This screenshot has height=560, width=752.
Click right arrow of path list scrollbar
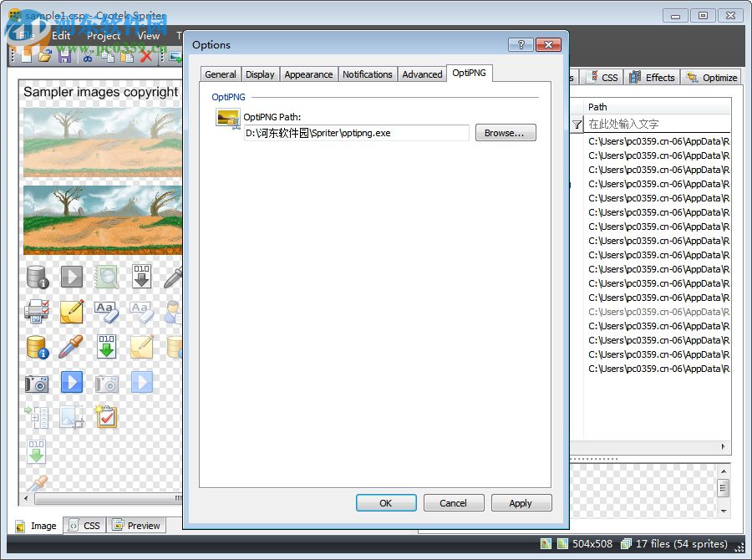(x=724, y=447)
